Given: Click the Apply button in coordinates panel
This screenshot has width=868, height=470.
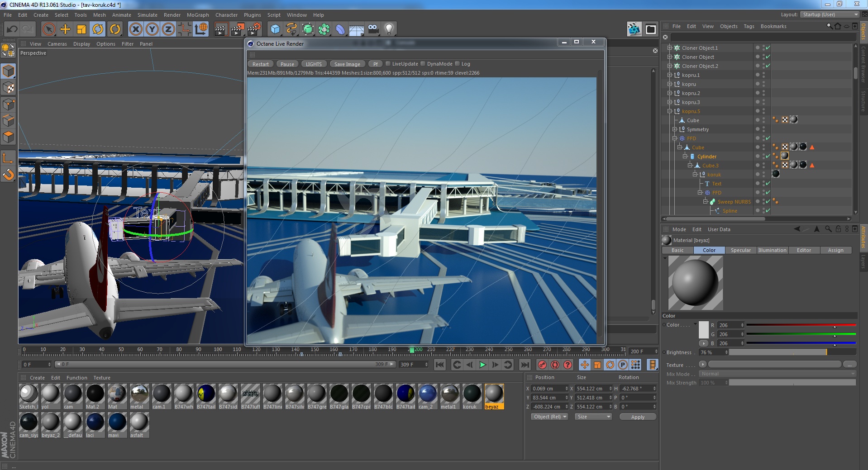Looking at the screenshot, I should click(638, 417).
